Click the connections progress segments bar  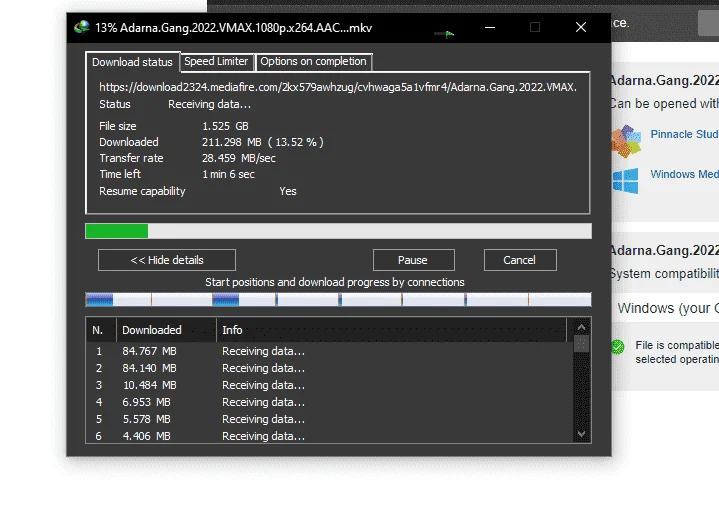click(x=338, y=300)
